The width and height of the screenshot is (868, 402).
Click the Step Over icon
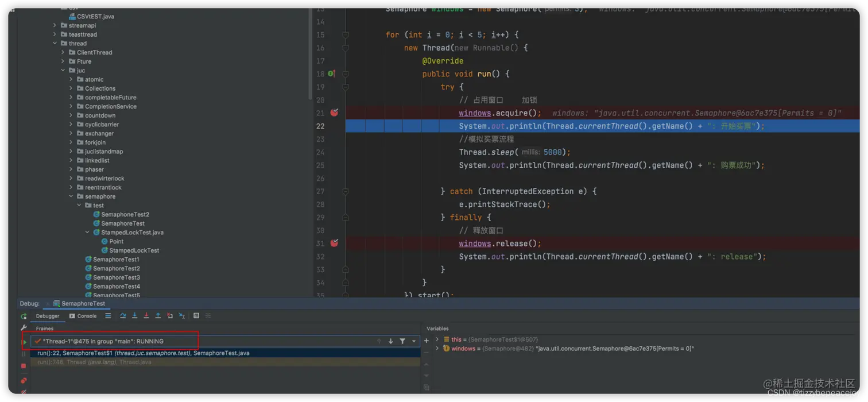click(123, 316)
